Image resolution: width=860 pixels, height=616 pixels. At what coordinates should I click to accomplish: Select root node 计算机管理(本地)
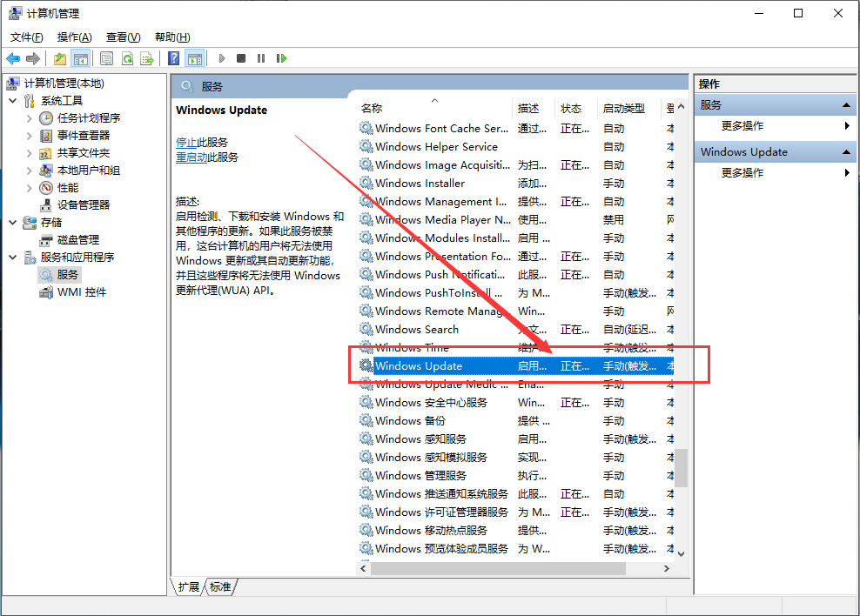[x=64, y=84]
